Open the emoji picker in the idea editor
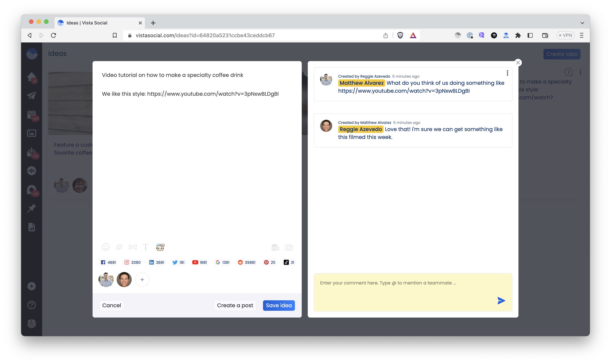The height and width of the screenshot is (364, 611). click(106, 247)
